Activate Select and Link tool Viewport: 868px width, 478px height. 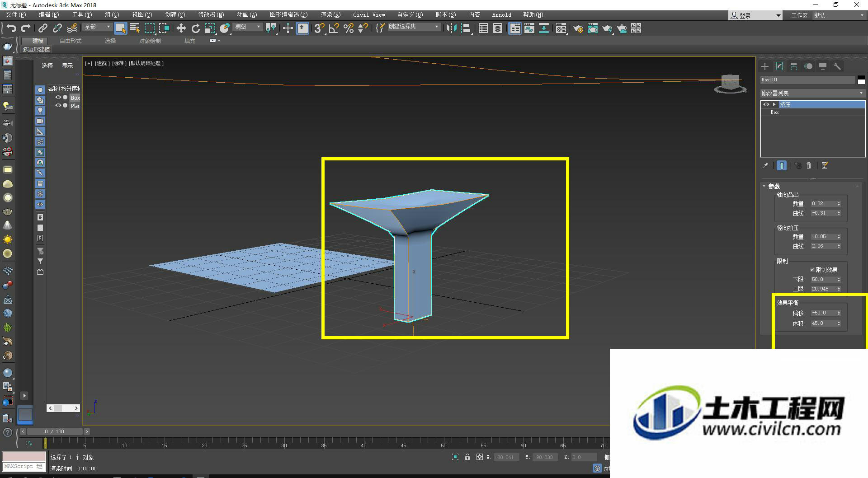pos(42,28)
